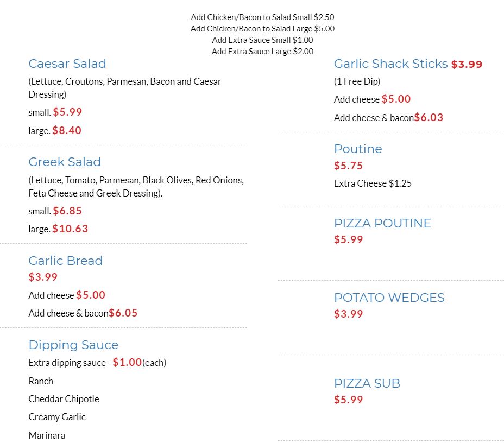Click the POTATO WEDGES heading
504x443 pixels.
389,298
